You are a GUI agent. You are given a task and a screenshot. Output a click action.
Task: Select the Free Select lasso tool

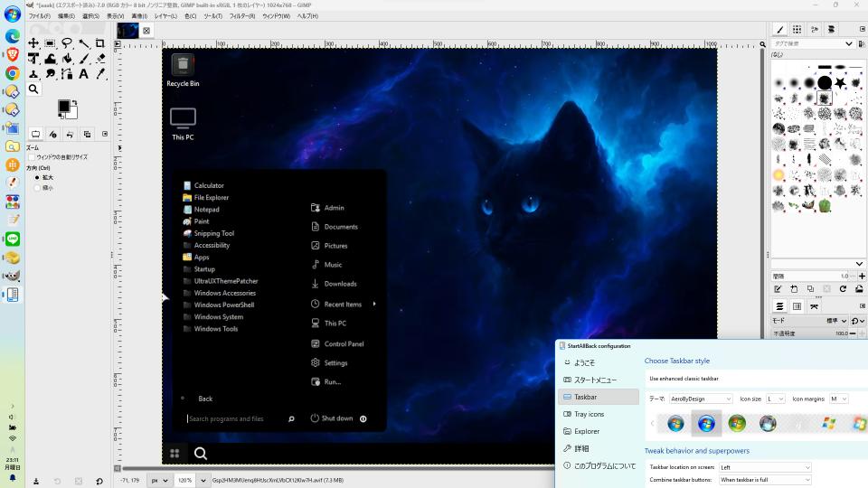(67, 43)
